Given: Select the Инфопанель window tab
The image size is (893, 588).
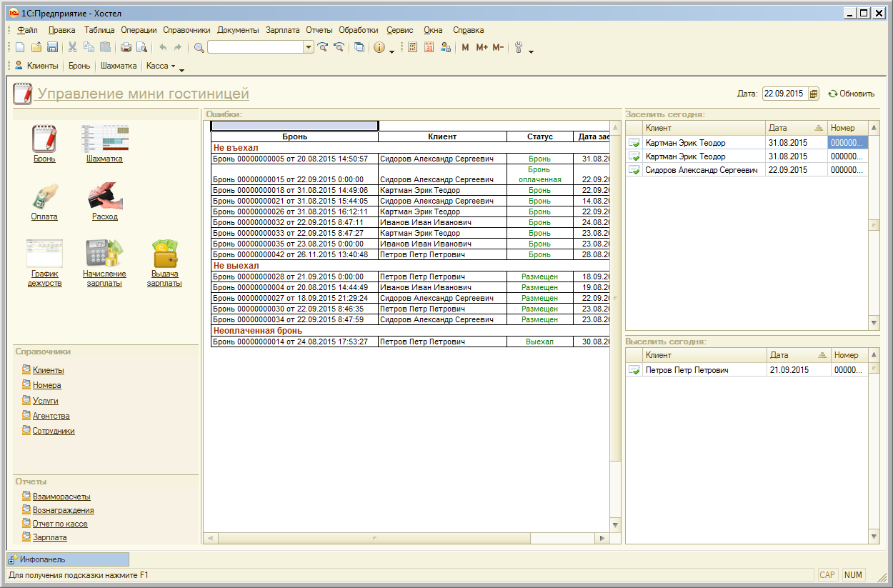Looking at the screenshot, I should 68,559.
